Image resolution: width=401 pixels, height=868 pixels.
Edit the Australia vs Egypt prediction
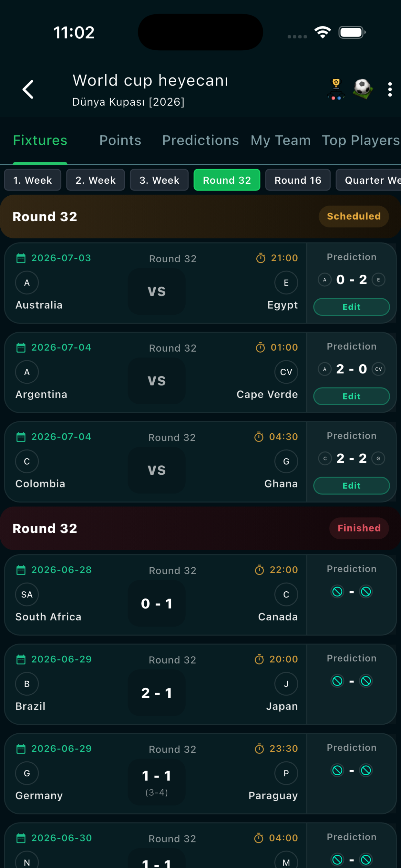352,307
